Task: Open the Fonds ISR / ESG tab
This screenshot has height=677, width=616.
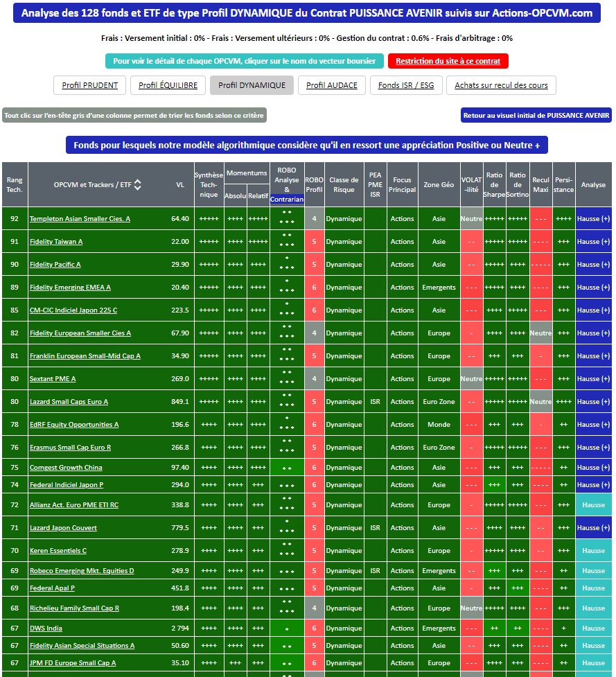Action: click(x=406, y=85)
